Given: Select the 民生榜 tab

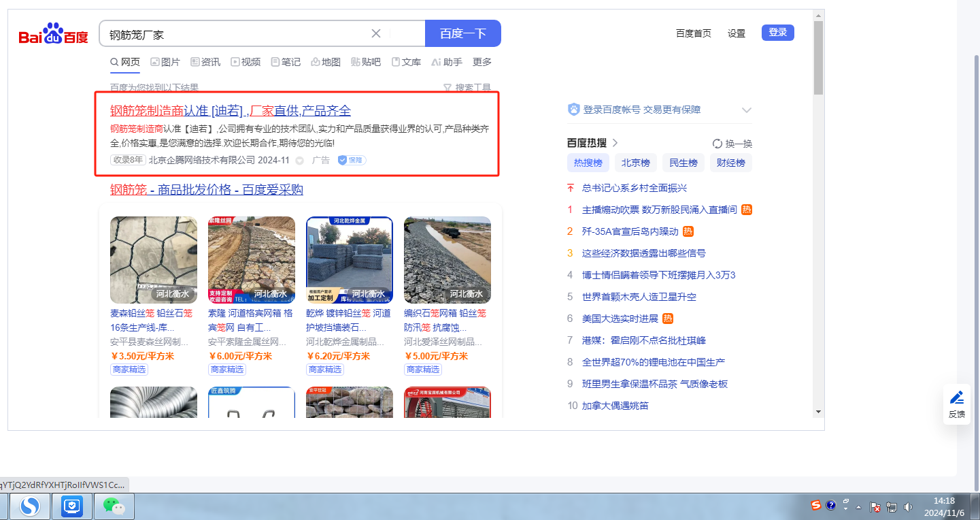Looking at the screenshot, I should pyautogui.click(x=683, y=163).
